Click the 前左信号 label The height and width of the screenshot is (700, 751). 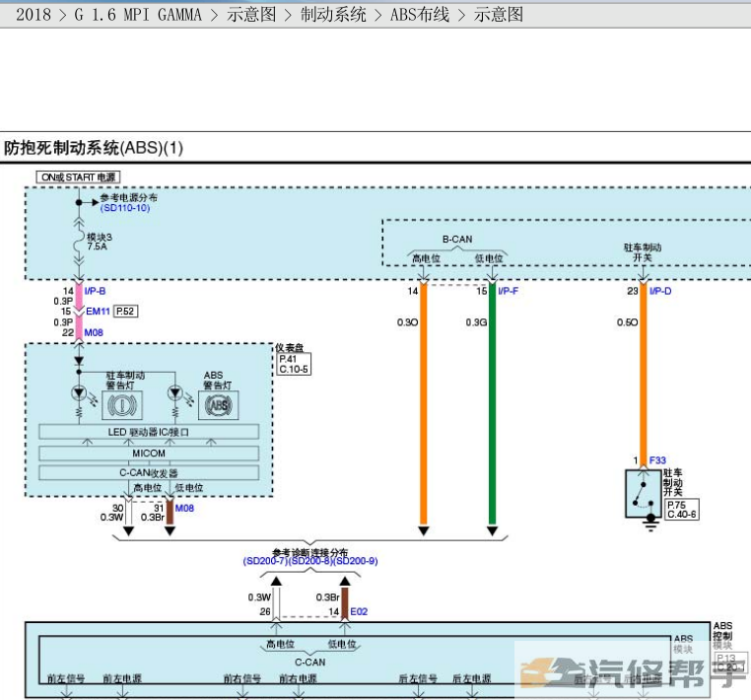[66, 678]
